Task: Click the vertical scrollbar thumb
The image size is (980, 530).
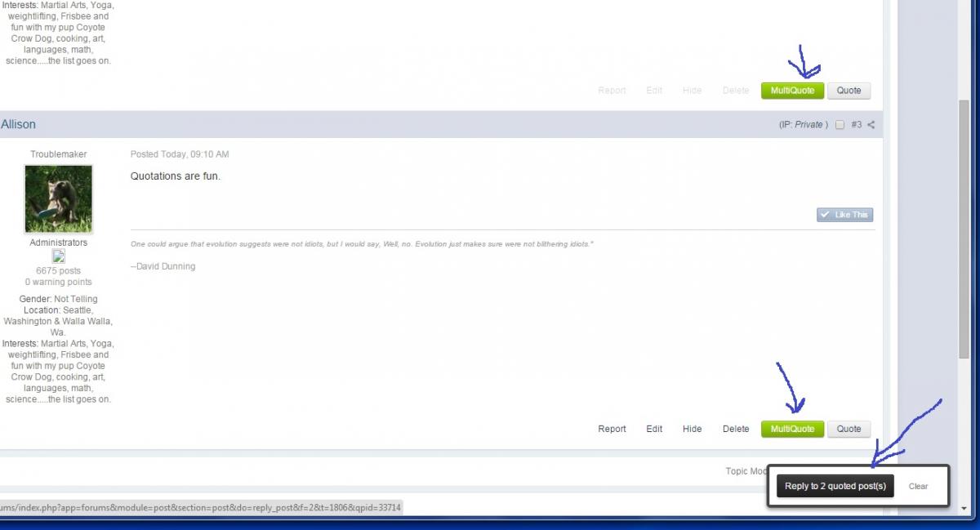Action: point(964,229)
